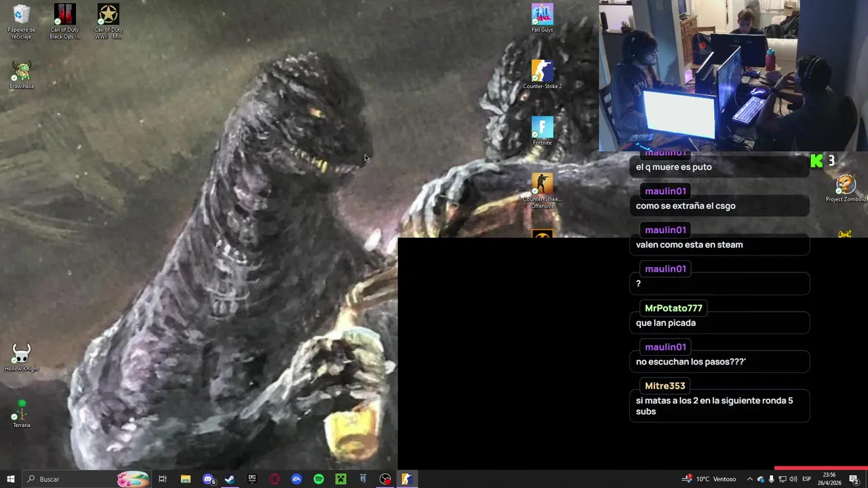This screenshot has width=868, height=488.
Task: Click the webcam overlay feed
Action: (x=733, y=75)
